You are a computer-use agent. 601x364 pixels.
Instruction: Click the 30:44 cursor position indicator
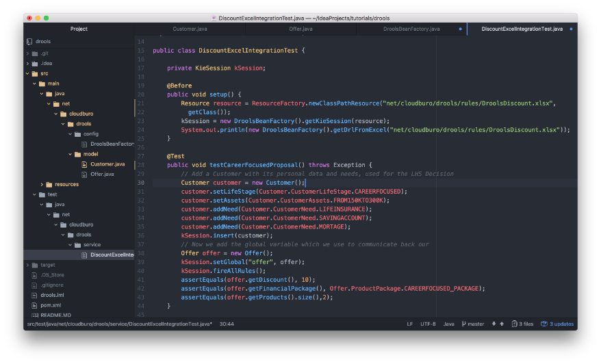click(227, 324)
